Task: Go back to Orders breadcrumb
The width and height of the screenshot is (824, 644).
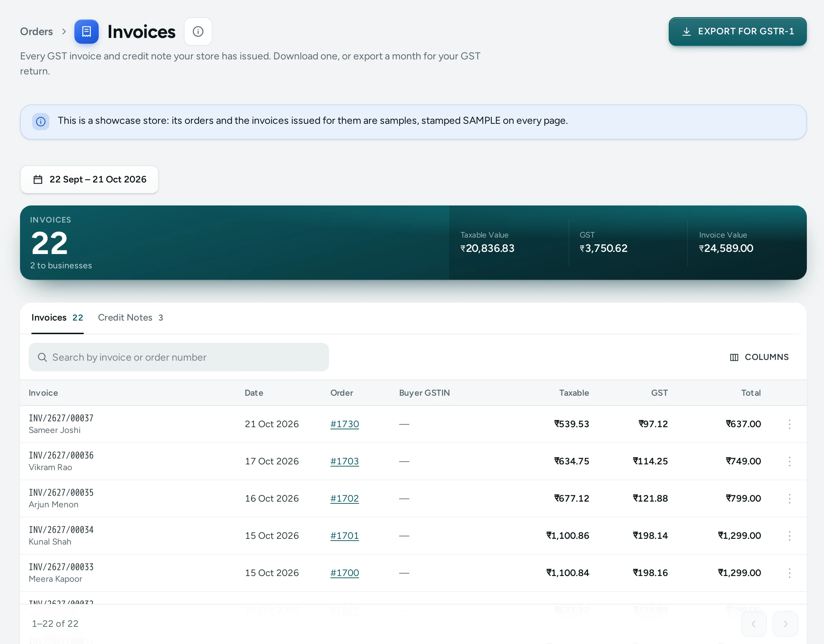Action: (x=36, y=31)
